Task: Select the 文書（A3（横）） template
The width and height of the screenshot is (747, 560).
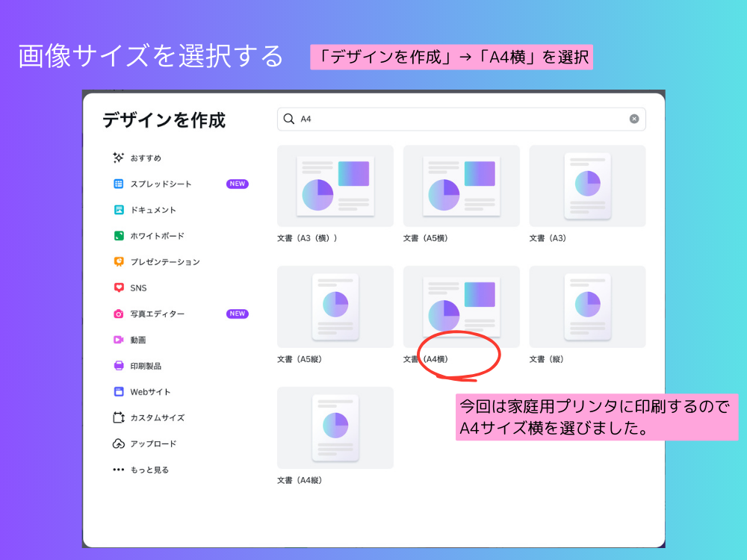Action: tap(335, 185)
